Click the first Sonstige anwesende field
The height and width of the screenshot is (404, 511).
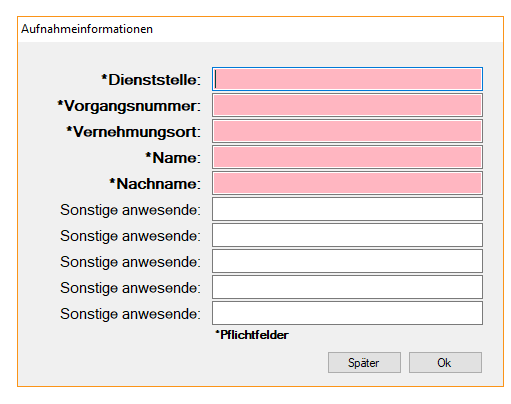click(347, 209)
